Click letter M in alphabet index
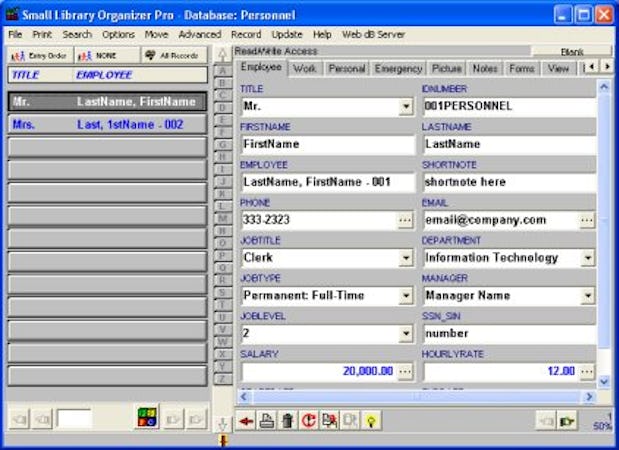Image resolution: width=619 pixels, height=450 pixels. pyautogui.click(x=223, y=218)
